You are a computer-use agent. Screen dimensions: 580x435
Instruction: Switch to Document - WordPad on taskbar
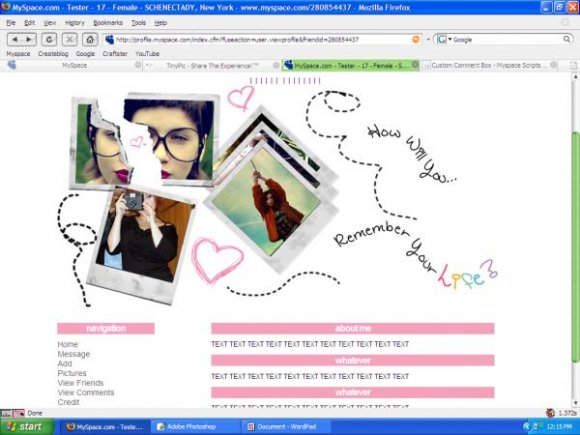coord(286,427)
